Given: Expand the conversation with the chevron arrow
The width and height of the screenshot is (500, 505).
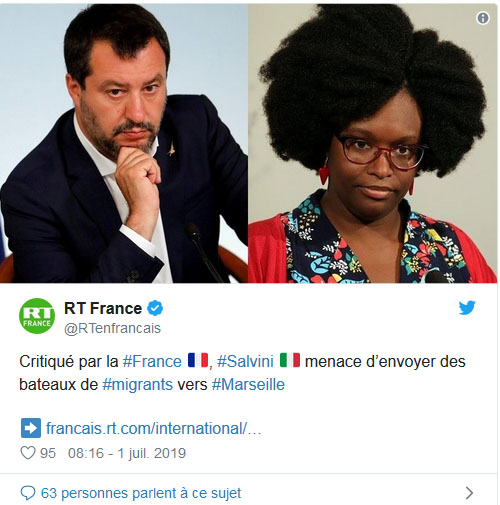Looking at the screenshot, I should [x=469, y=493].
